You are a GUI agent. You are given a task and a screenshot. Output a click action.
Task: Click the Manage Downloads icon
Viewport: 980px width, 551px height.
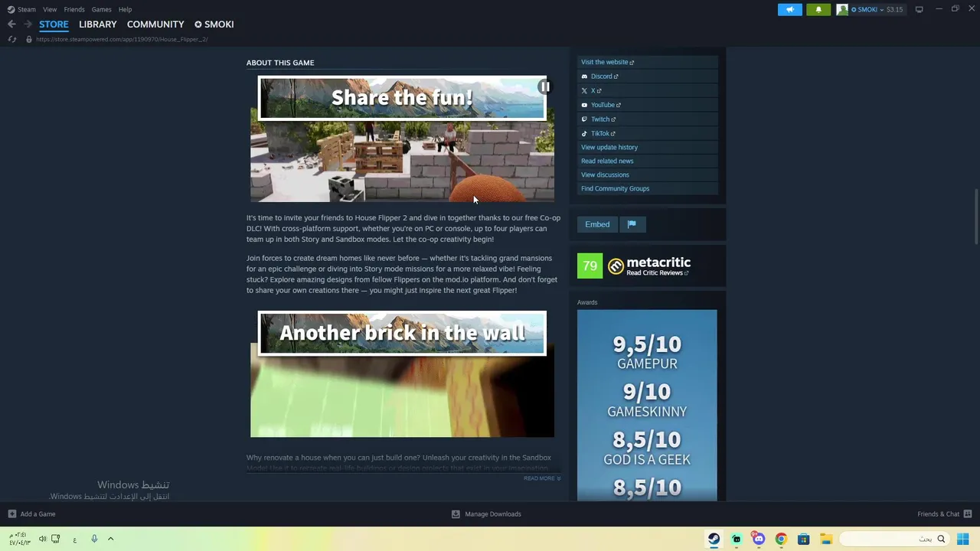click(456, 514)
